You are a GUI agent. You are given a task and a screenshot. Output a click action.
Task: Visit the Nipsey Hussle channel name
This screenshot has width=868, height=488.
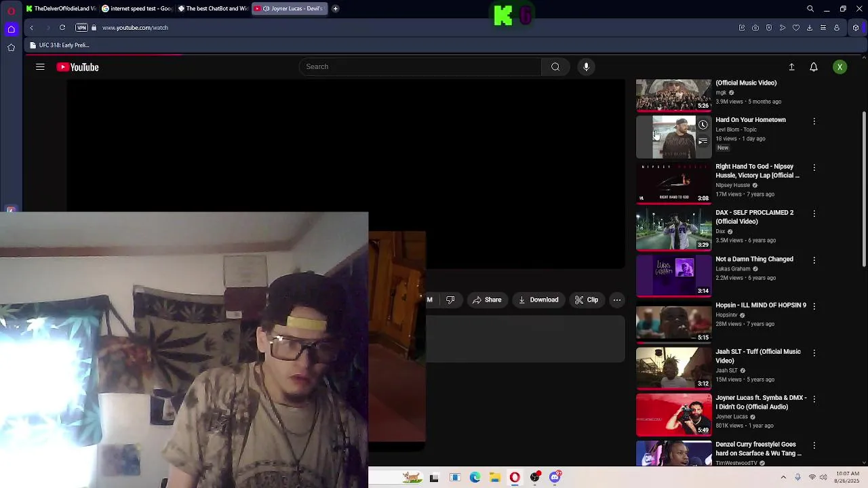[x=732, y=185]
